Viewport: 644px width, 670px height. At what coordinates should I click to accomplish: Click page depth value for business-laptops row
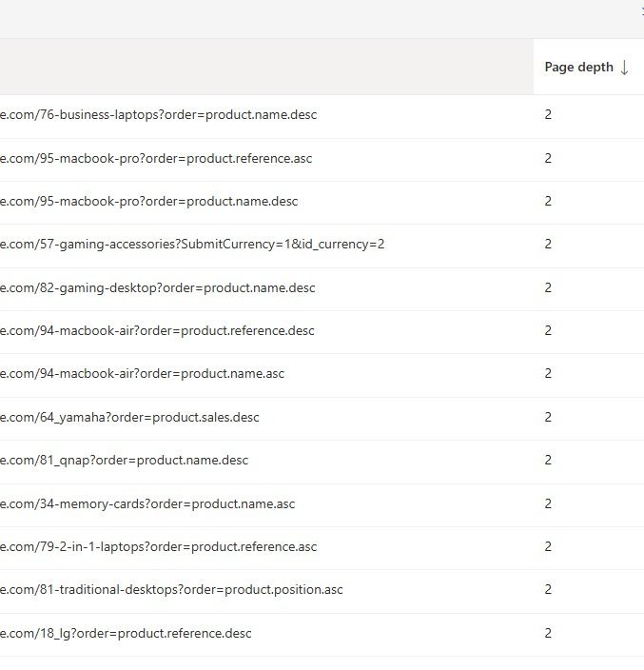548,115
